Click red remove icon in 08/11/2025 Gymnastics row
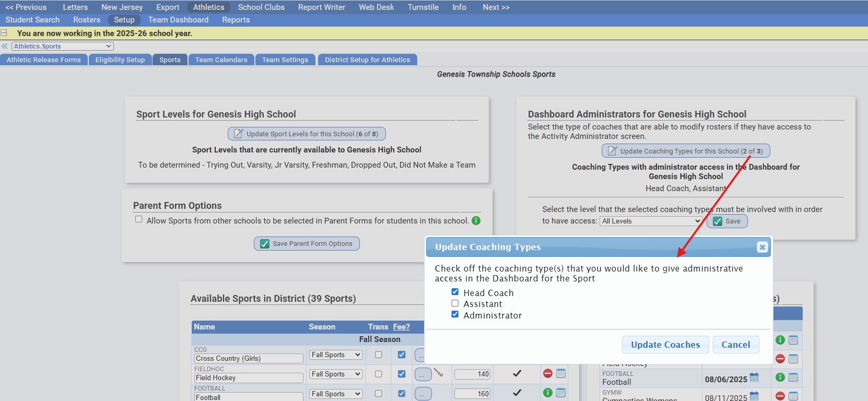 [780, 396]
